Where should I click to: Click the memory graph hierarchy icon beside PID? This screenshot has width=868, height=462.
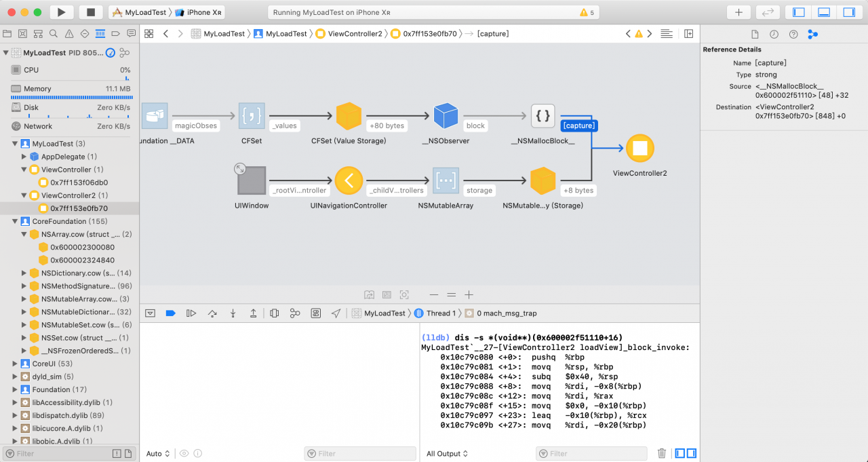124,53
